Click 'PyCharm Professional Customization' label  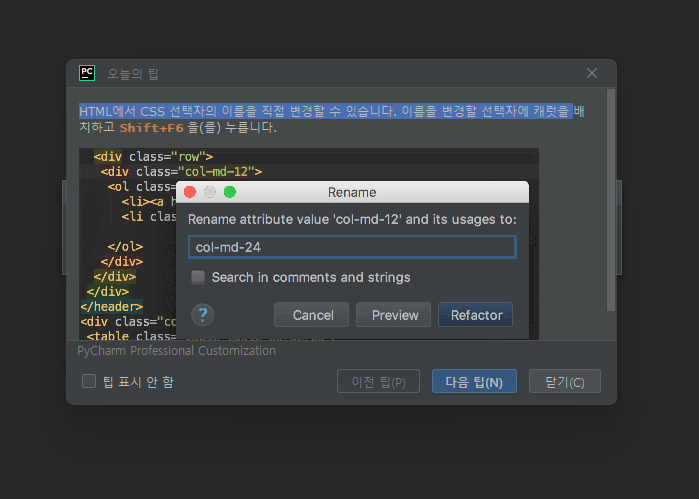coord(177,351)
